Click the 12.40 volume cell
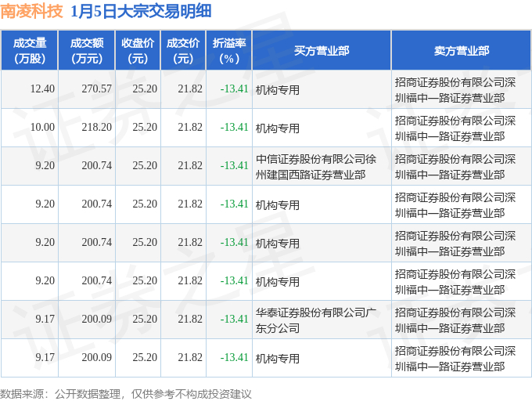The width and height of the screenshot is (532, 401). pos(42,89)
